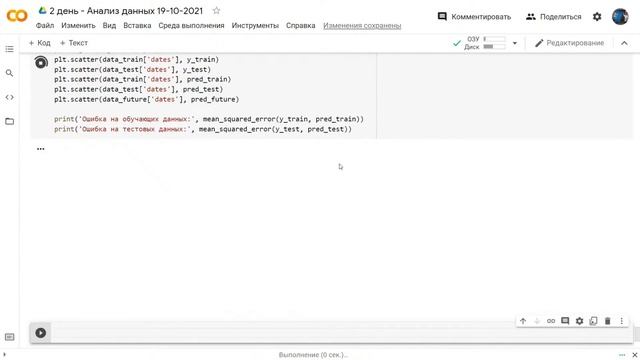
Task: Expand the runtime connection dropdown arrow
Action: (x=515, y=43)
